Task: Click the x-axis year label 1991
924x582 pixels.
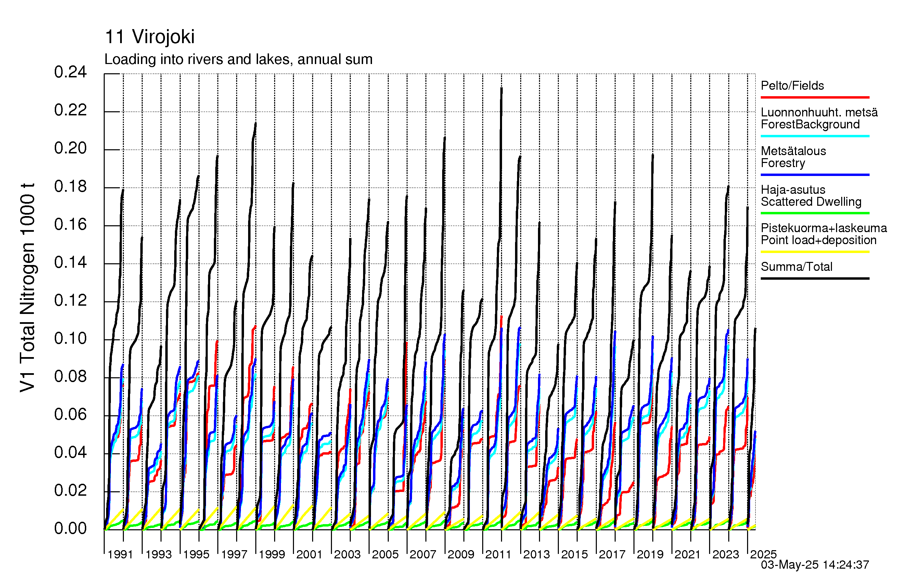Action: click(120, 554)
